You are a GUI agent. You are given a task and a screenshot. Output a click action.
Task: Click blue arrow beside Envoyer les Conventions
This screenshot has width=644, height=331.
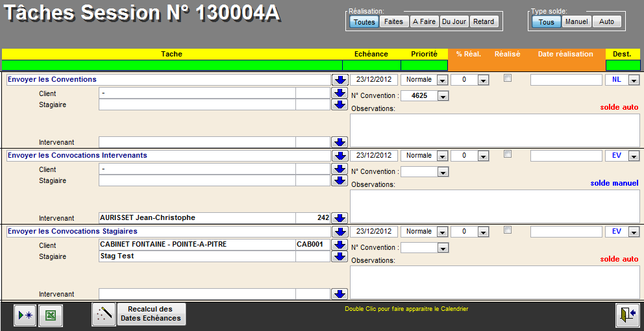(x=340, y=80)
